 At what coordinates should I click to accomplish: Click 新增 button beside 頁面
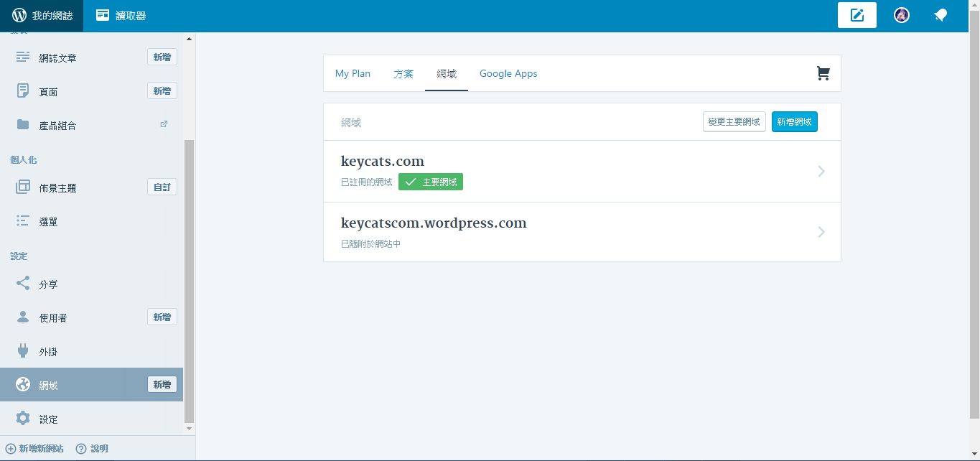[162, 90]
